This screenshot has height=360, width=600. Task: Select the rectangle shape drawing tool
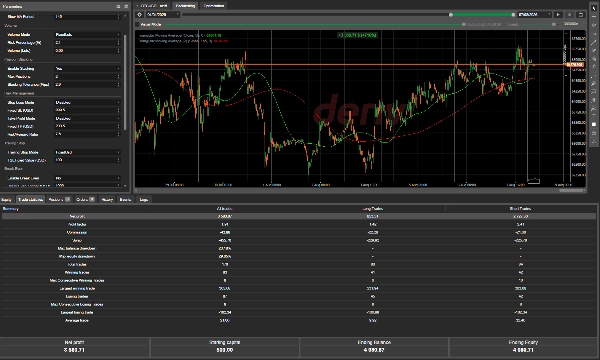tap(594, 92)
